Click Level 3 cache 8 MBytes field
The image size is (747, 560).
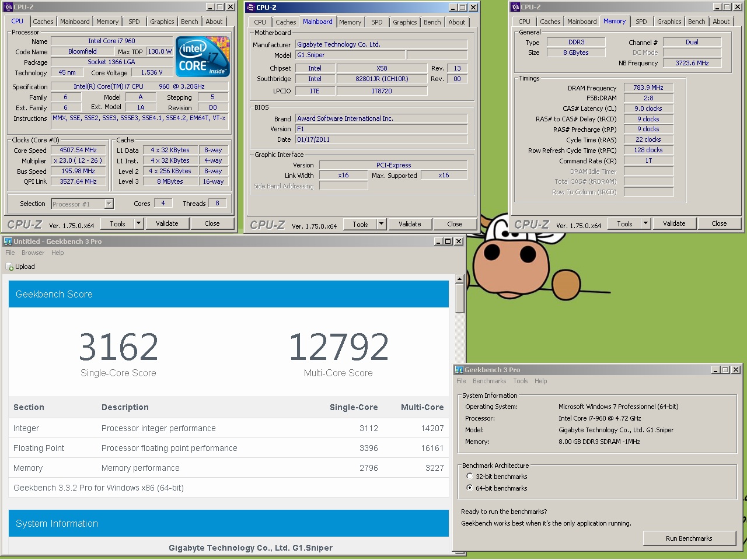(169, 181)
